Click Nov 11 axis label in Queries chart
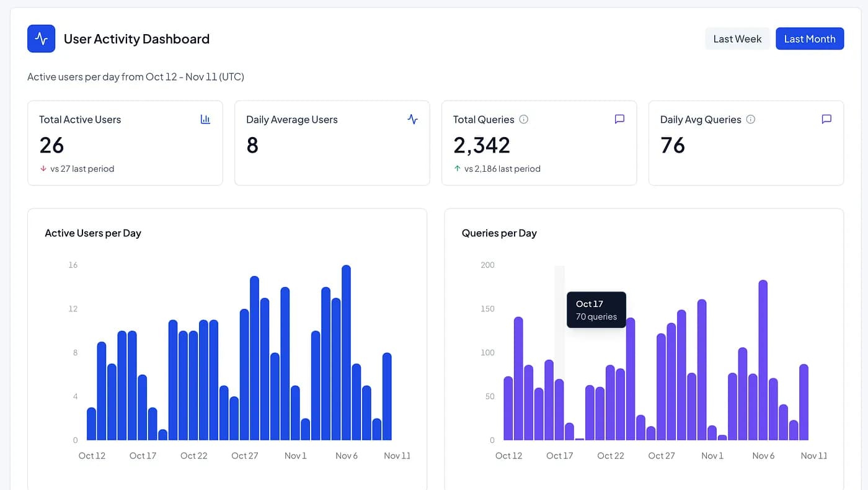Screen dimensions: 868x490 pos(814,456)
